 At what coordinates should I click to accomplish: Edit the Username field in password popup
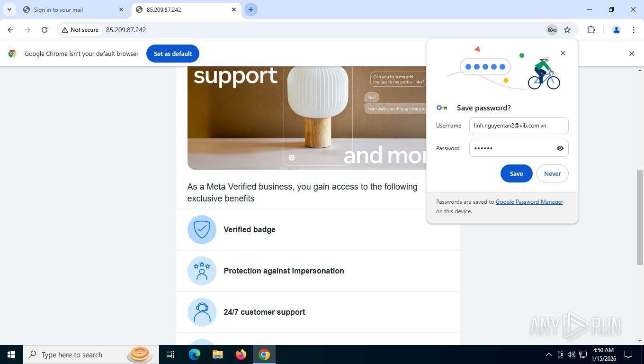(x=519, y=126)
